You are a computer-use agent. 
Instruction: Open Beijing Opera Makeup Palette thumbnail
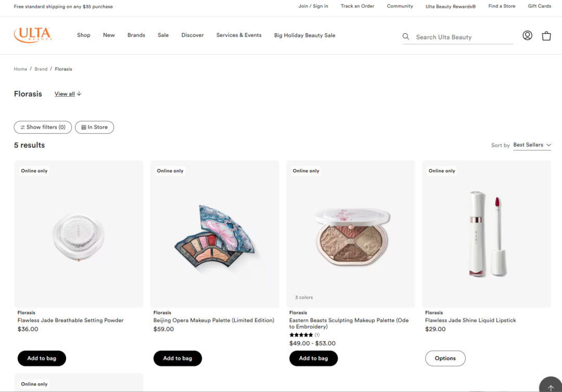(x=214, y=234)
